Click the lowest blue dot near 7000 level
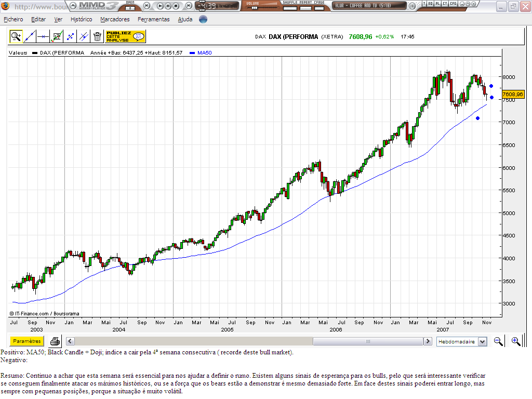 click(477, 118)
